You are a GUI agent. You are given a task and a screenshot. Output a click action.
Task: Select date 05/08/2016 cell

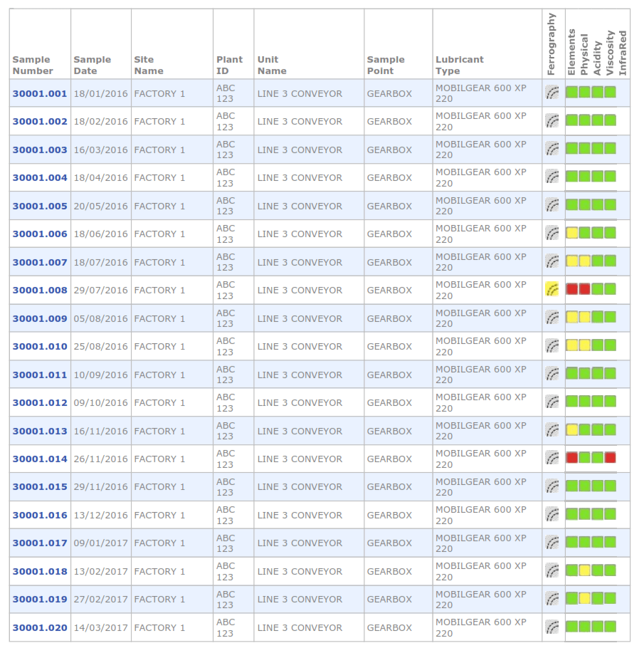click(x=101, y=318)
